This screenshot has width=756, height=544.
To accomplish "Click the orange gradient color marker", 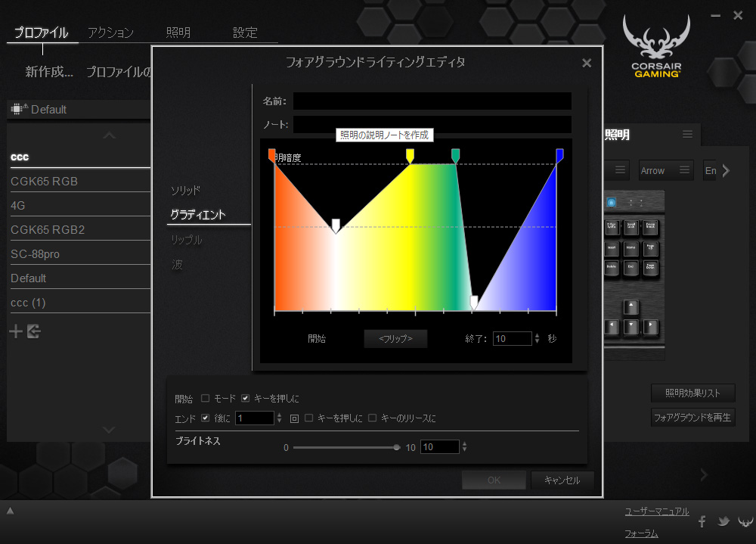I will [x=272, y=155].
